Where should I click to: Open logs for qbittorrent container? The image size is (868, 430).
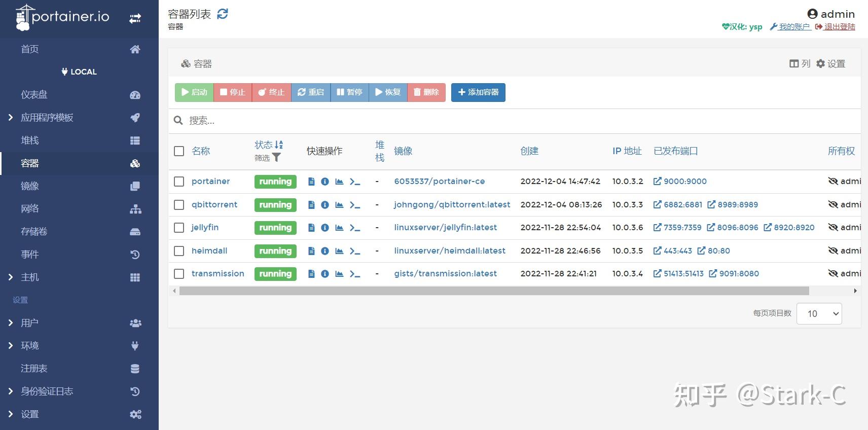point(311,205)
